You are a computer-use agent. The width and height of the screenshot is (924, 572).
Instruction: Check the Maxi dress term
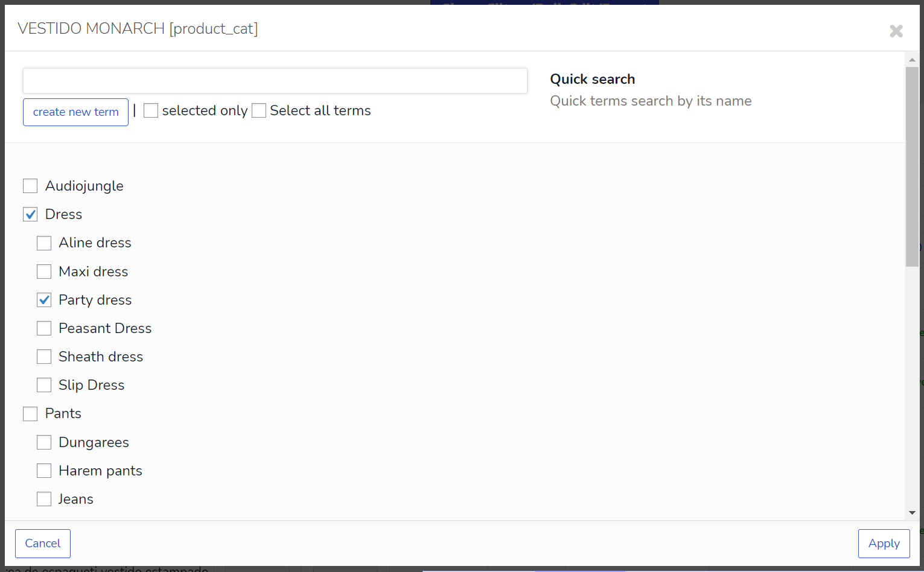click(44, 272)
